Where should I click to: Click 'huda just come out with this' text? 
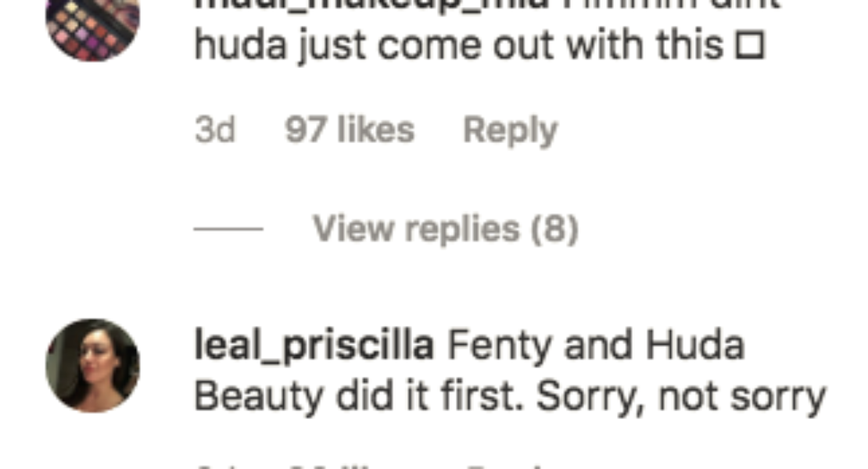458,46
